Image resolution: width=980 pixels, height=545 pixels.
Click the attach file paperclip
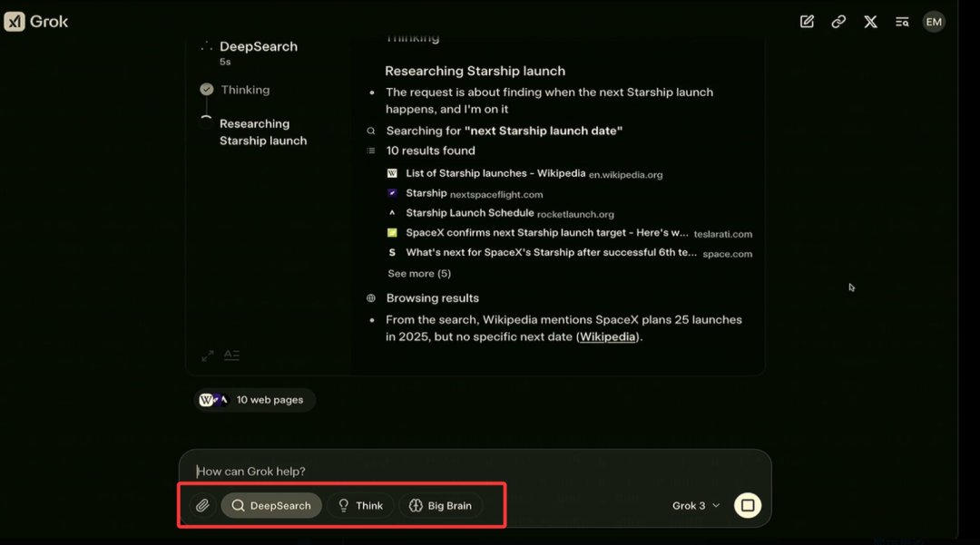point(202,506)
